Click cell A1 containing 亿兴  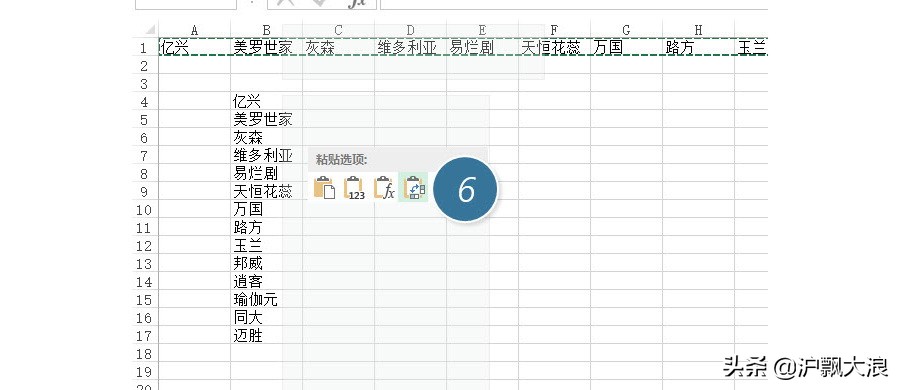tap(195, 47)
